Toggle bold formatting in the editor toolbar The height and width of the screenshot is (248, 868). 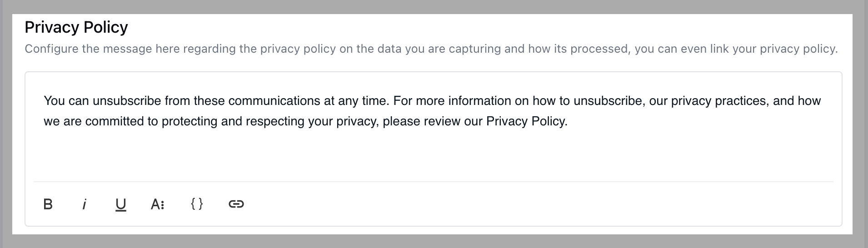point(48,204)
